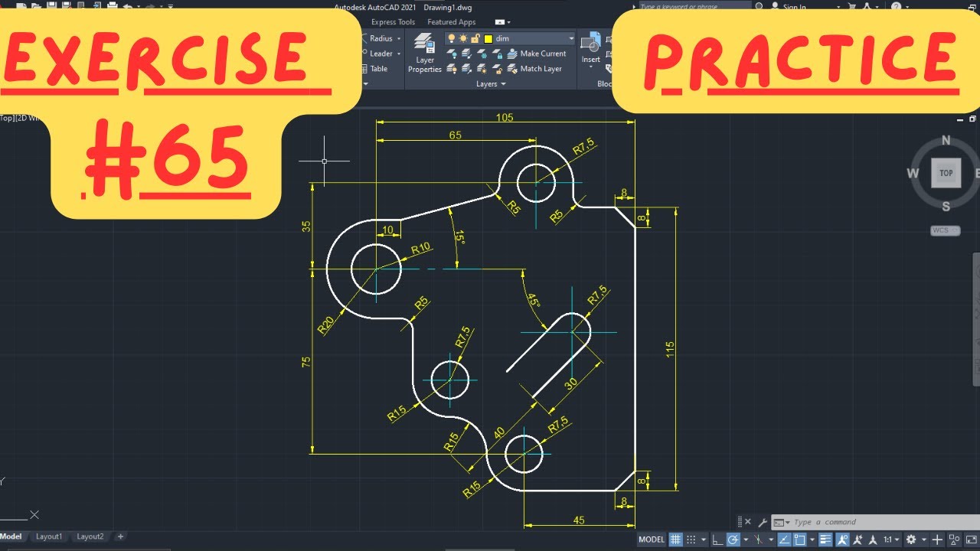Click the N compass direction on ViewCube
Image resolution: width=980 pixels, height=551 pixels.
946,140
